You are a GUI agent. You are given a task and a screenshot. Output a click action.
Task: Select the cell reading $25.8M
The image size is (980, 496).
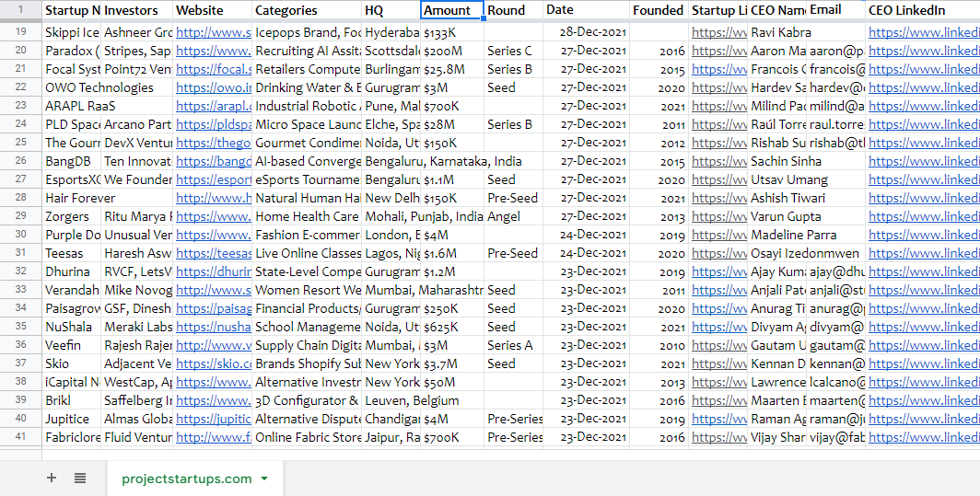[x=452, y=69]
